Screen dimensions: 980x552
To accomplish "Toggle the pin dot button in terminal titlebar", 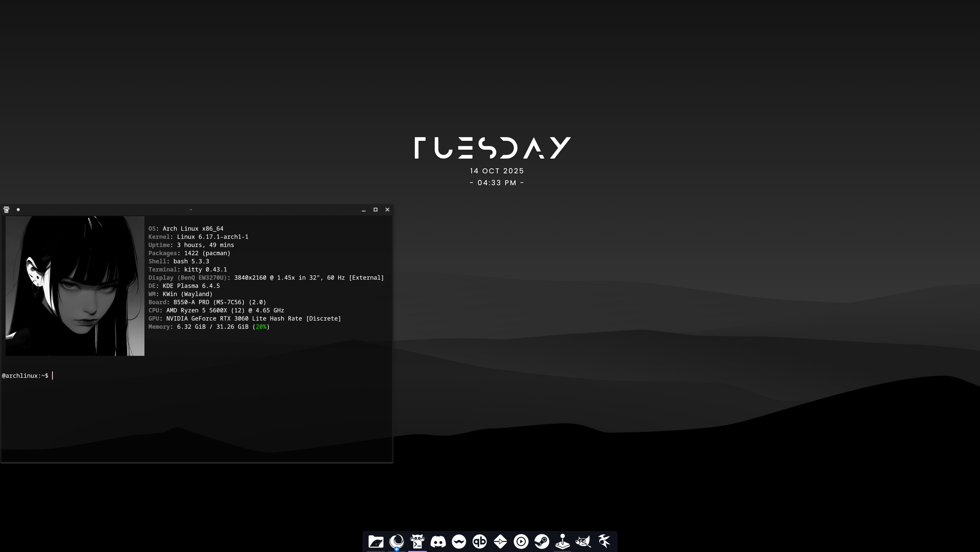I will (x=18, y=209).
